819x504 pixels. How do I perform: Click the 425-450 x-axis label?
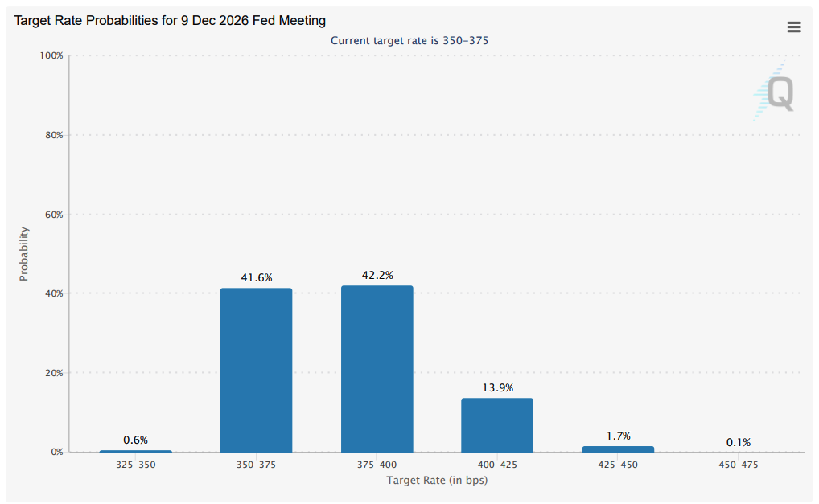[x=618, y=465]
